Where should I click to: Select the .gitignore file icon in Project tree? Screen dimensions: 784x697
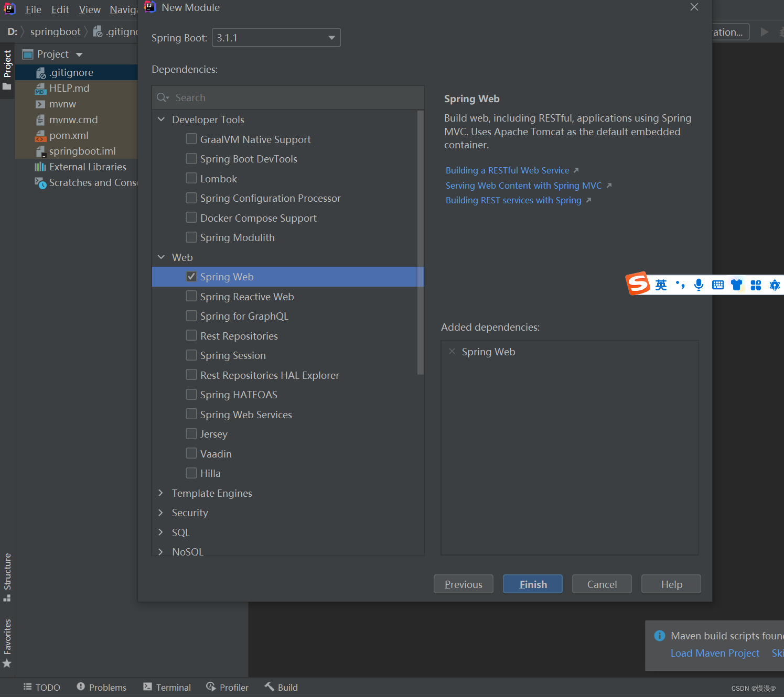click(40, 73)
